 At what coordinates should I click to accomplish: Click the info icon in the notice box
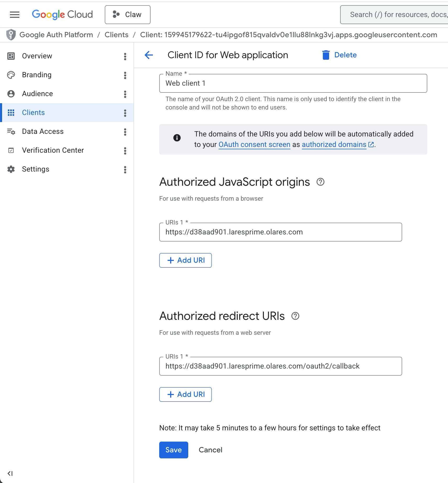177,138
